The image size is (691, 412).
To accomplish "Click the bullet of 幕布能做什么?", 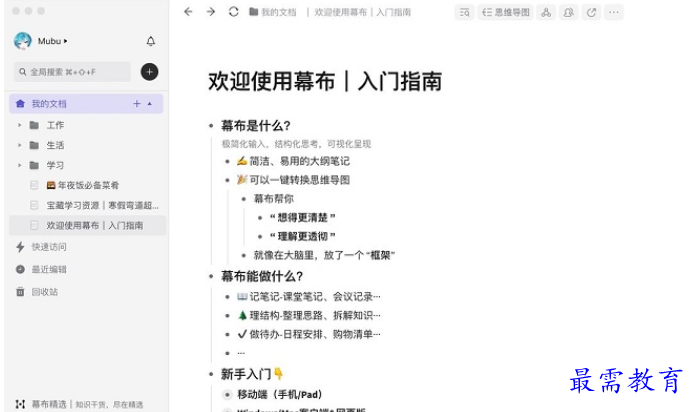I will pyautogui.click(x=211, y=276).
